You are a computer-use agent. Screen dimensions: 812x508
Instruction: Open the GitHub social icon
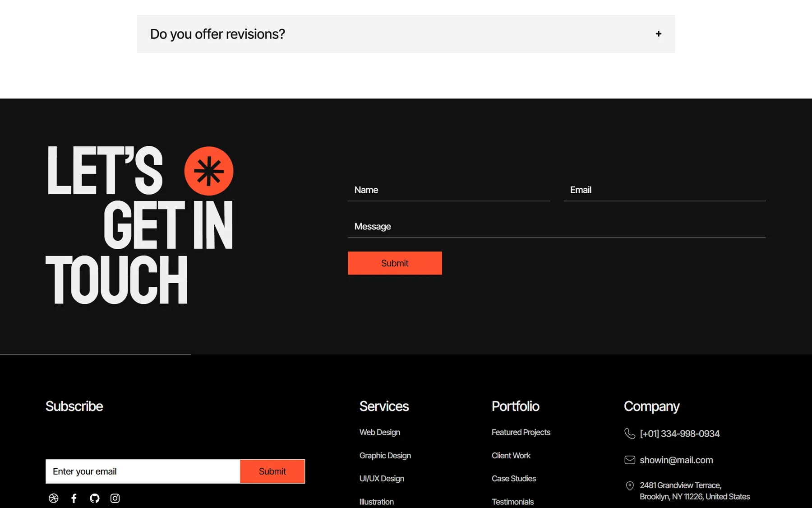tap(95, 498)
